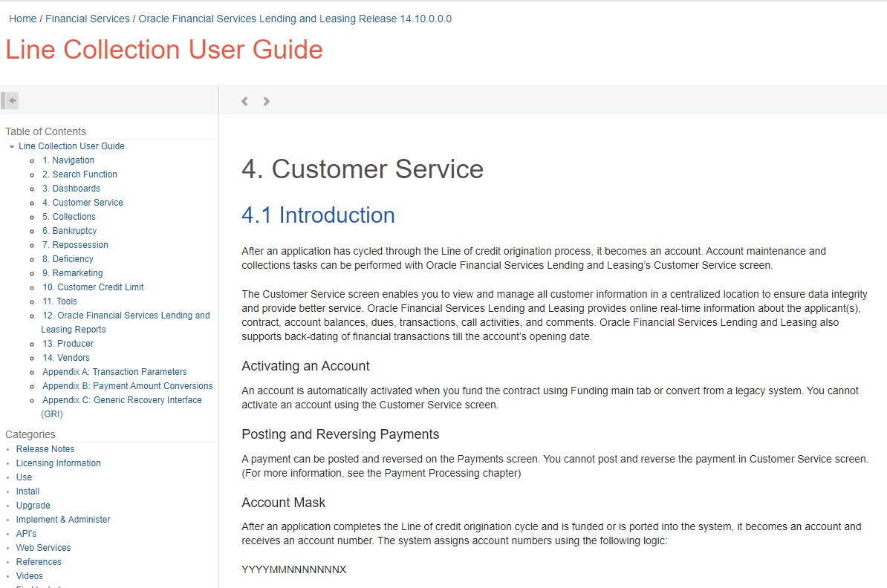Open chapter 1. Navigation
887x588 pixels.
tap(68, 160)
